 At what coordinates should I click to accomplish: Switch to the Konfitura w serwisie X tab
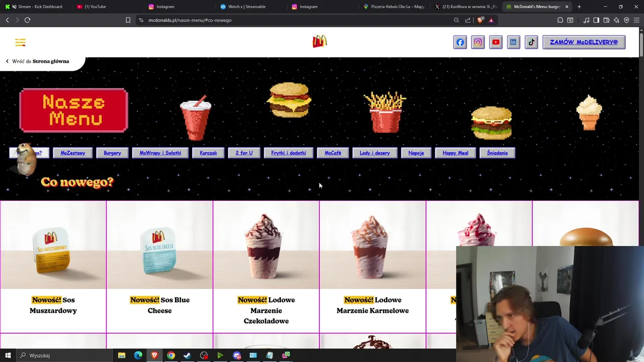click(x=466, y=7)
